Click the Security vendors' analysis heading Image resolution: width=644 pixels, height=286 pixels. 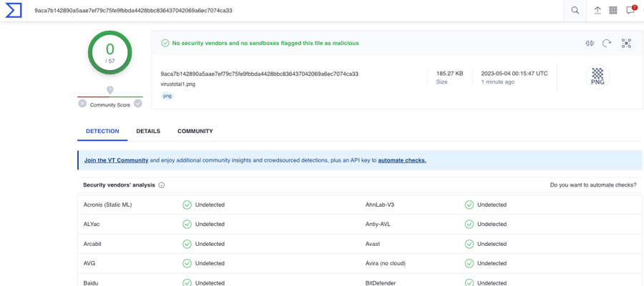(x=119, y=185)
